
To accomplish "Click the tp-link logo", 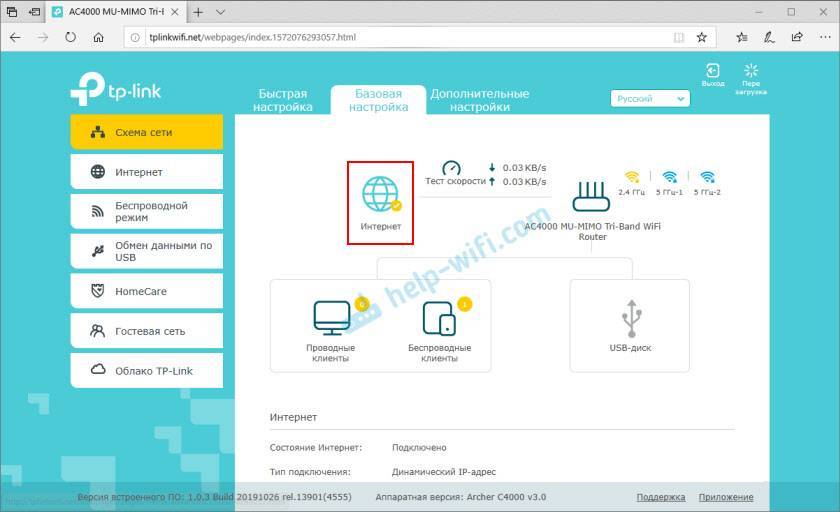I will tap(116, 89).
